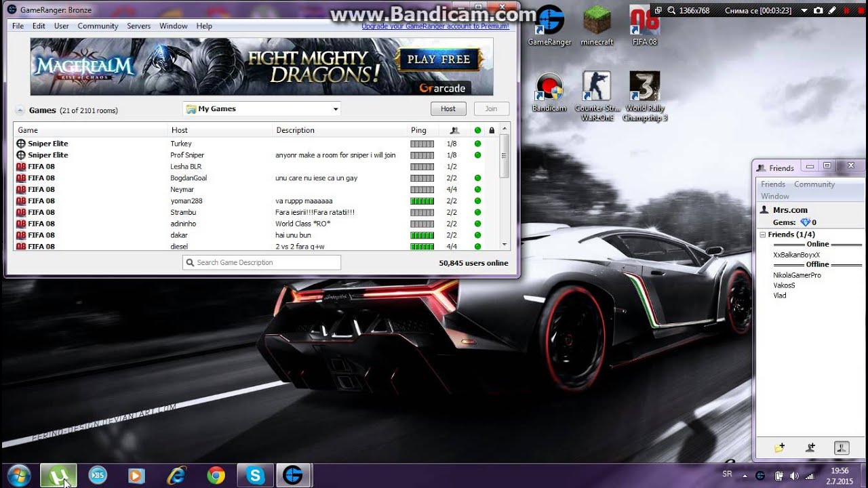Toggle offline friends icon in Friends window
This screenshot has width=868, height=488.
[x=842, y=447]
